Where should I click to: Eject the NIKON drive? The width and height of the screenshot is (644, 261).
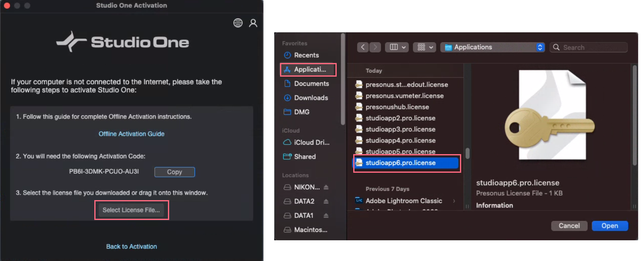coord(326,187)
